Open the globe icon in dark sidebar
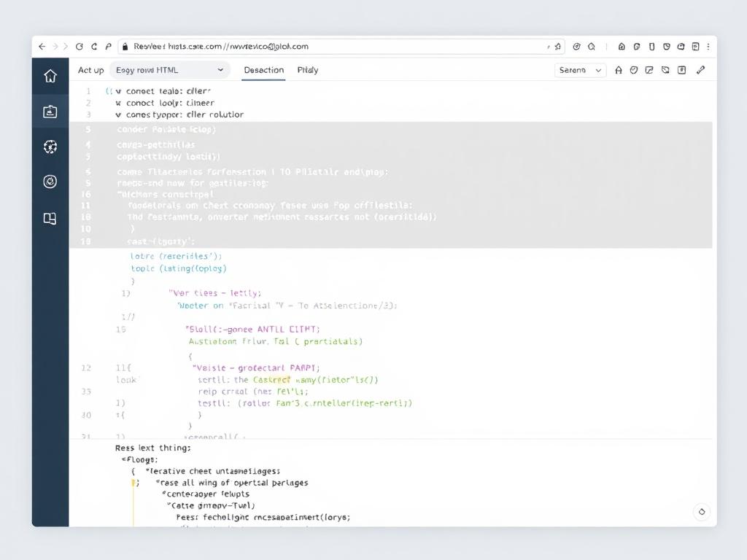Image resolution: width=747 pixels, height=560 pixels. click(x=50, y=147)
